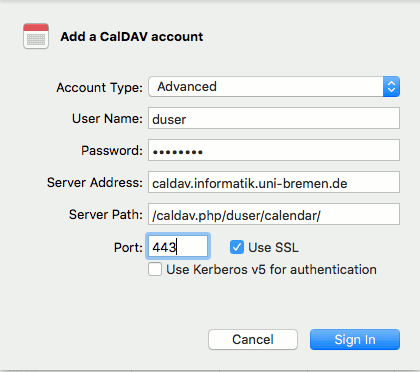Click the calendar icon in dialog header

coord(36,36)
